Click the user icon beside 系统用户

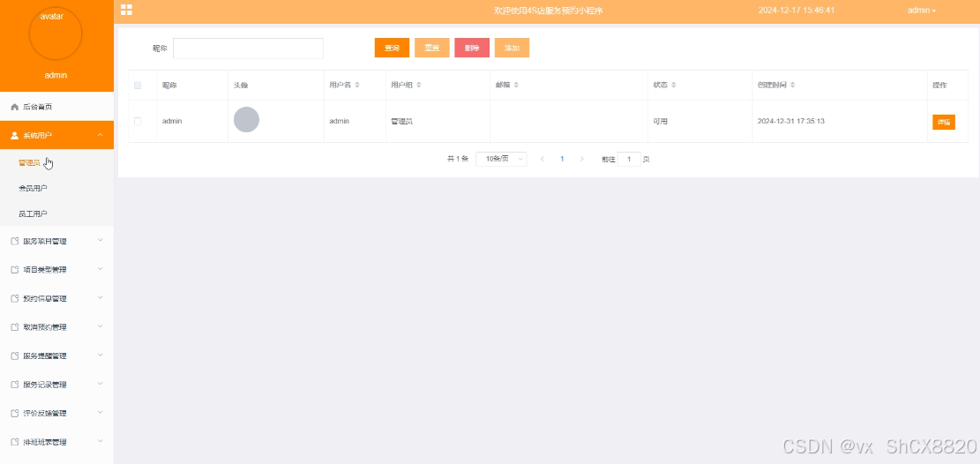point(15,135)
